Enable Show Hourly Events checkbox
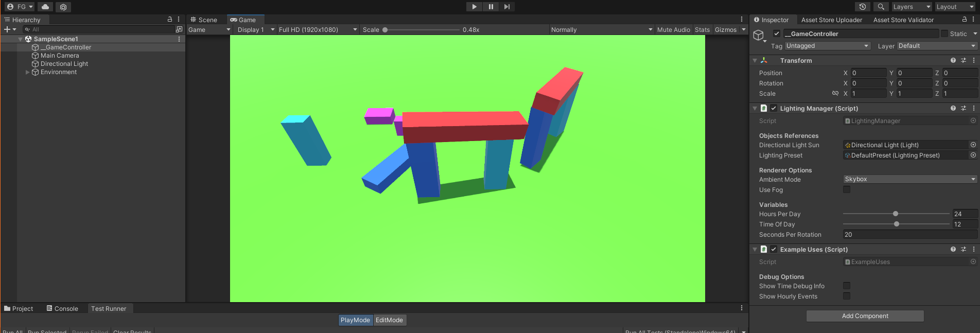Viewport: 980px width, 333px height. click(847, 296)
